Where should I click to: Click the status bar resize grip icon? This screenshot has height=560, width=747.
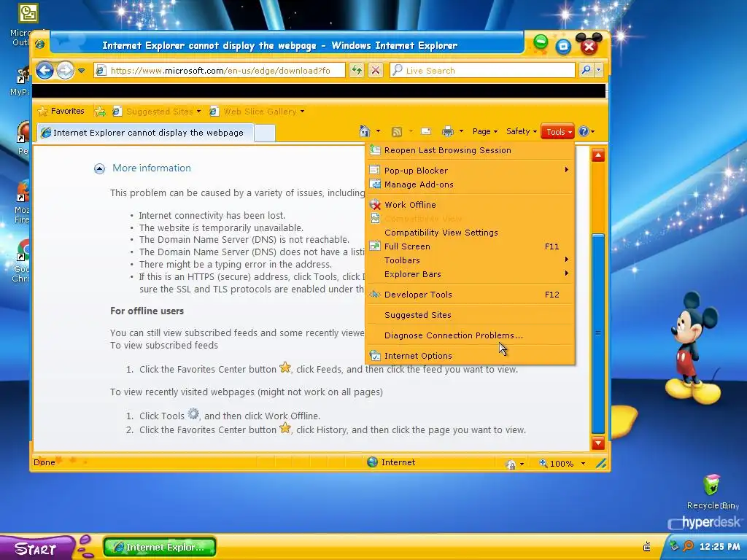(x=601, y=463)
